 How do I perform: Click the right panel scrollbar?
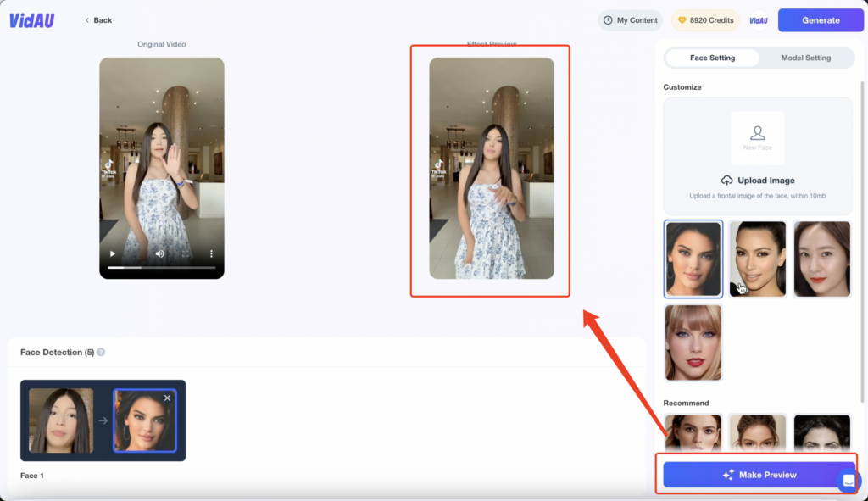[862, 242]
